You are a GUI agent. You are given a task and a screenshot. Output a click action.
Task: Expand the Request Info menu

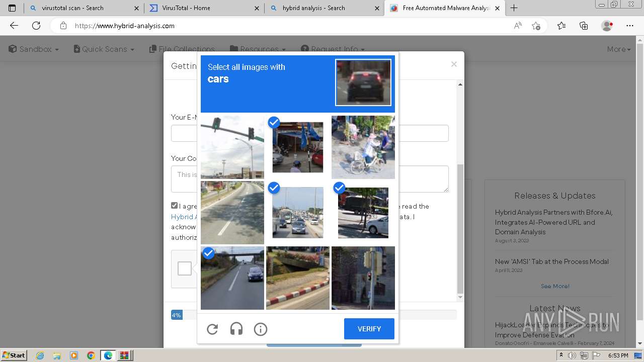pos(333,49)
